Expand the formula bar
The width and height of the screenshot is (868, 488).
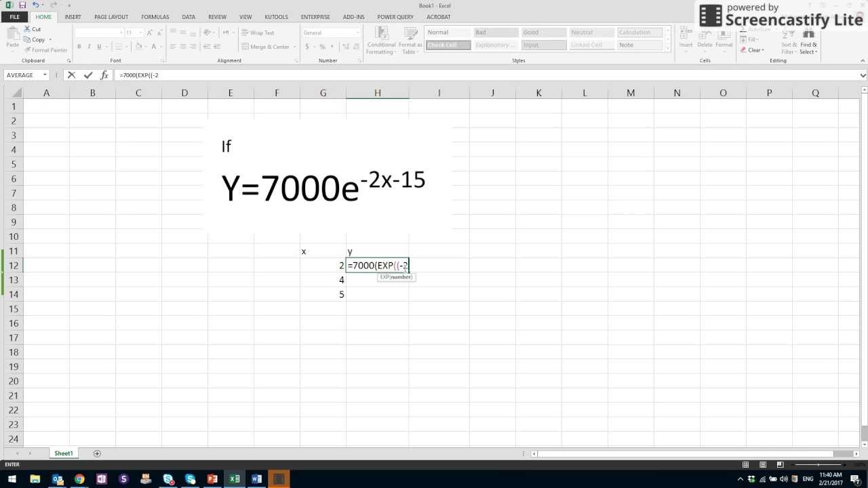tap(863, 75)
